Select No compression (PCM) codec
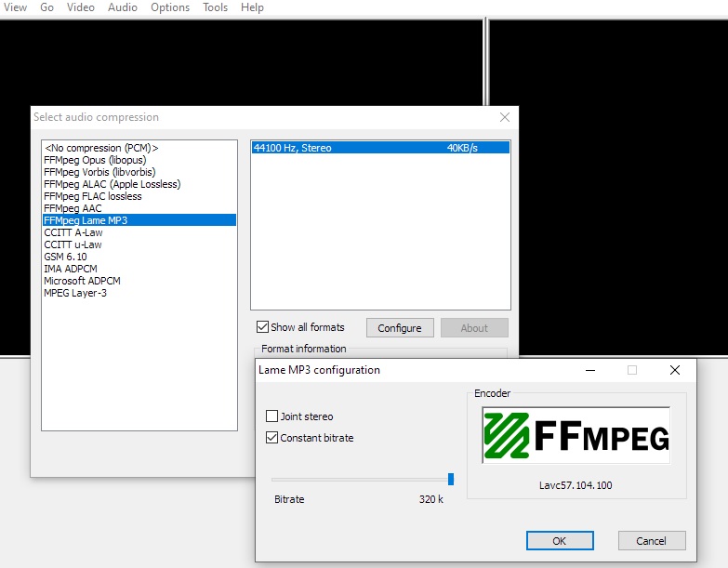This screenshot has width=728, height=568. 139,148
